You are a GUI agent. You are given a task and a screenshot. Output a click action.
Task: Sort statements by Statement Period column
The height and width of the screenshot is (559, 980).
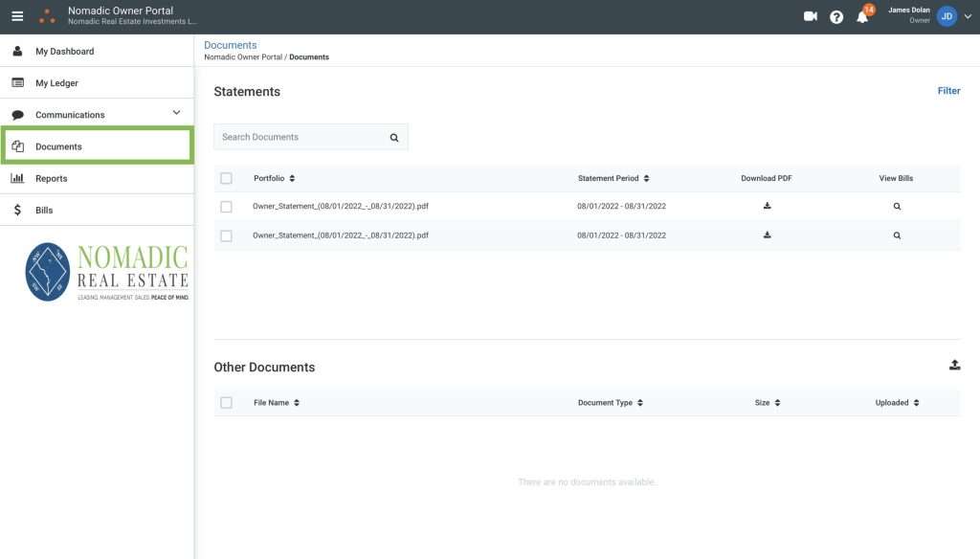coord(613,178)
